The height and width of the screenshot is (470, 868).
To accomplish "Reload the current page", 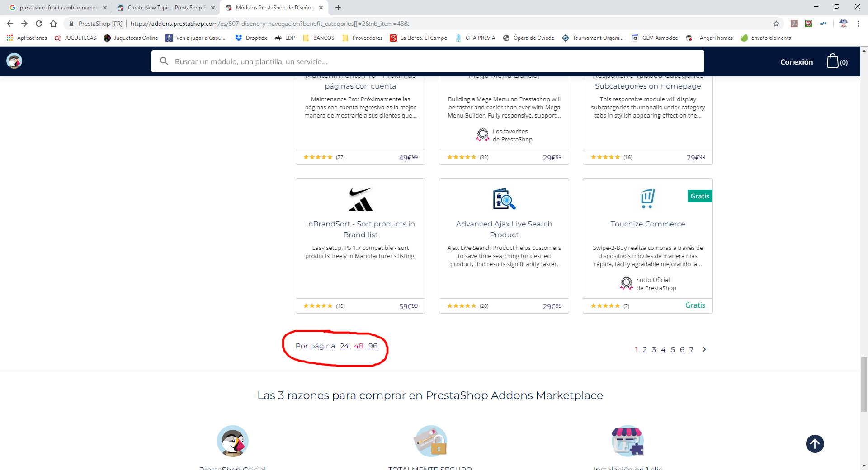I will (x=39, y=23).
